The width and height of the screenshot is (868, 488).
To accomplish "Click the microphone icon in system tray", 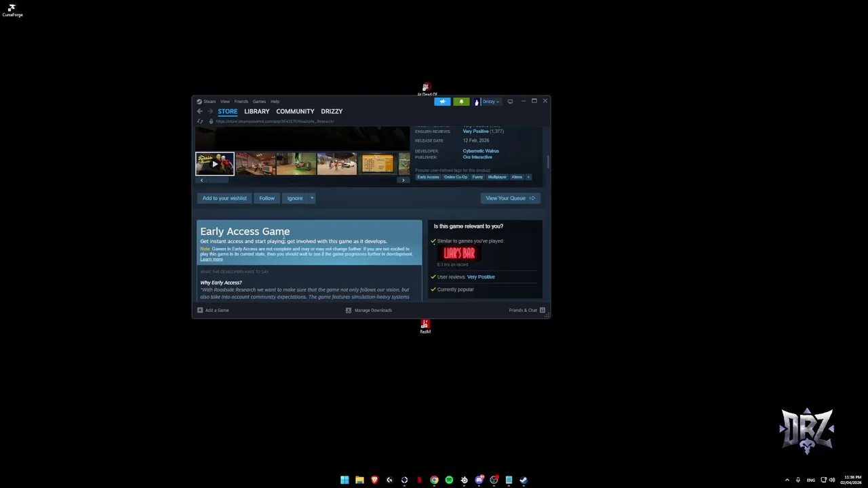I will coord(798,480).
